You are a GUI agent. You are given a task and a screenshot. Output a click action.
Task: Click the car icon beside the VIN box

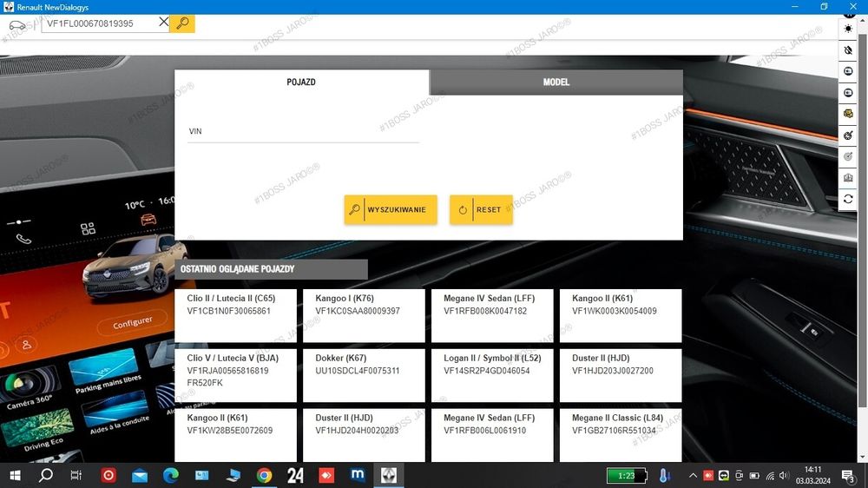(x=17, y=25)
